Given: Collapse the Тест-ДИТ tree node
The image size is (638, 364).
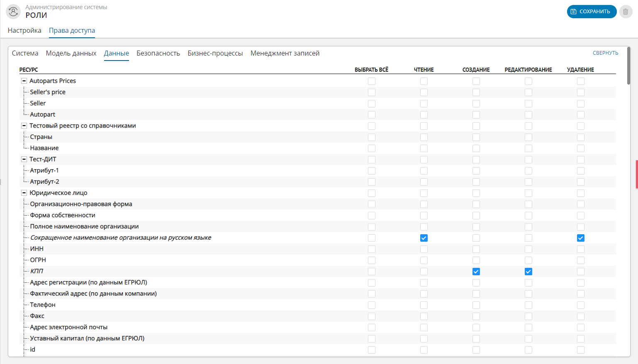Looking at the screenshot, I should 24,159.
